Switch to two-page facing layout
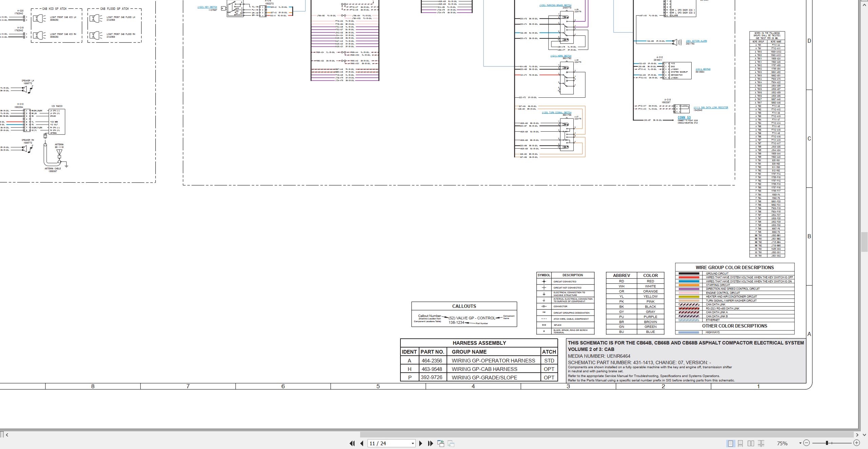Screen dimensions: 868x449 click(x=751, y=443)
